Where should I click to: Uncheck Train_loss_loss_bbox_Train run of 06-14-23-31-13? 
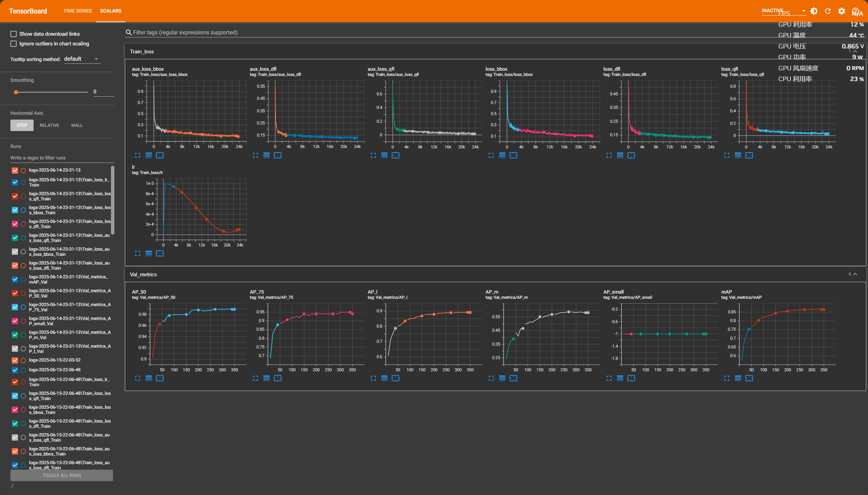[15, 210]
